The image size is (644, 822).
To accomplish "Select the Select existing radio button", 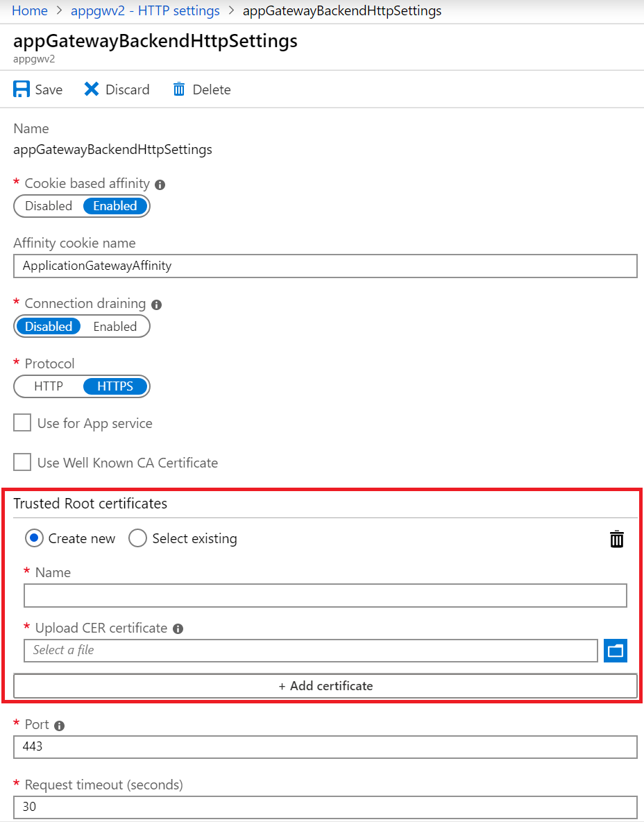I will [137, 538].
